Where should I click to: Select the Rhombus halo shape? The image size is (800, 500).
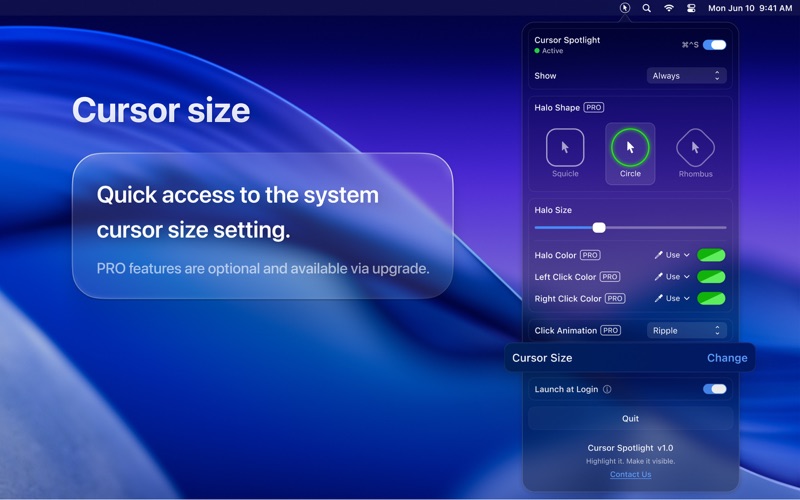[x=695, y=153]
